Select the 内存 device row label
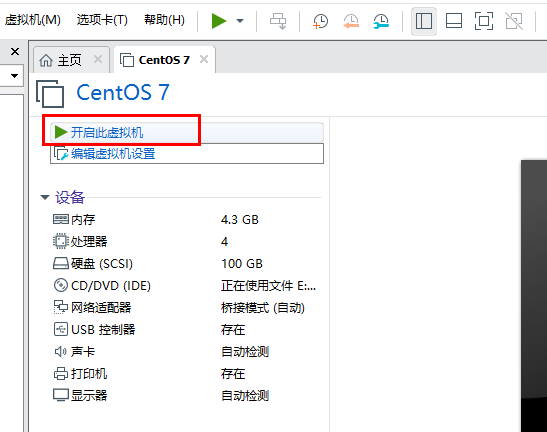 83,219
